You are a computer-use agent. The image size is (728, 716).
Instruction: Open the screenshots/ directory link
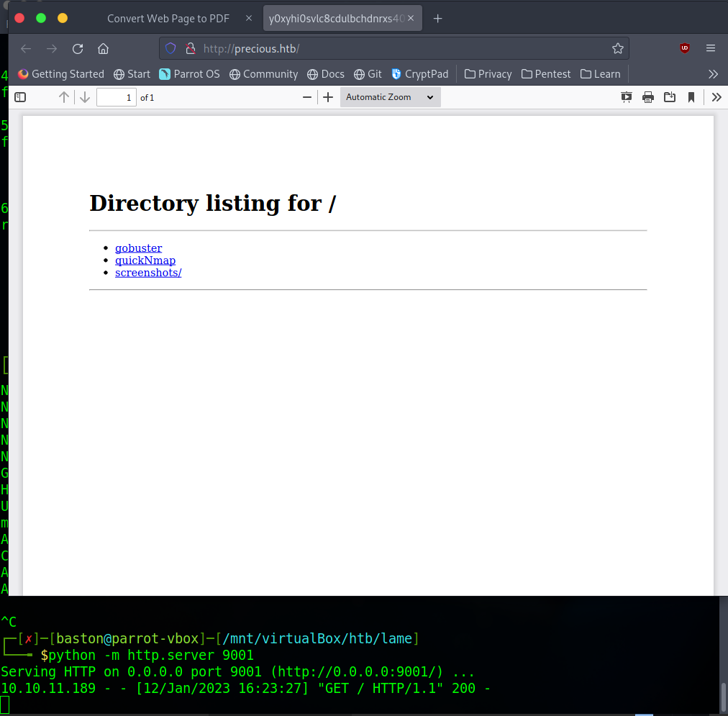coord(147,272)
